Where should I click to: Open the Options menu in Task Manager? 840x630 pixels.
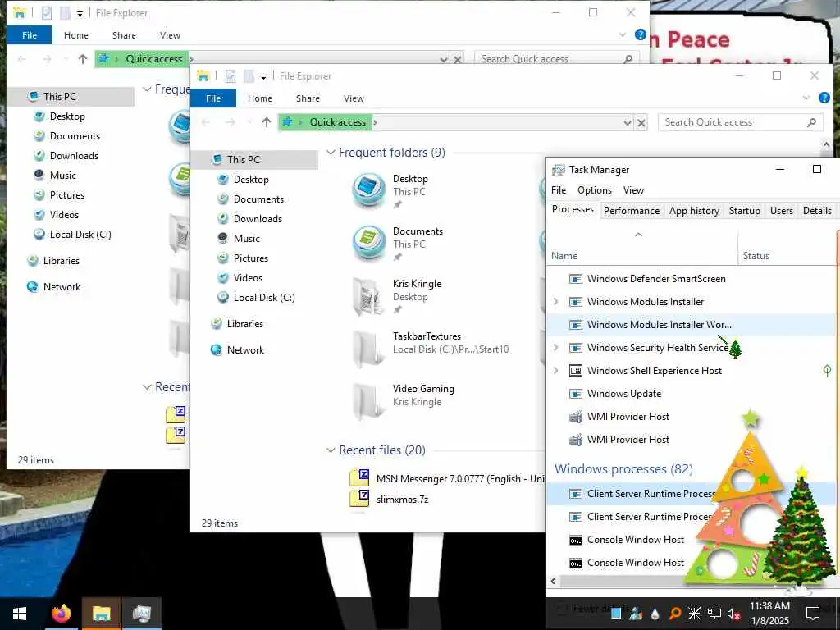coord(595,190)
